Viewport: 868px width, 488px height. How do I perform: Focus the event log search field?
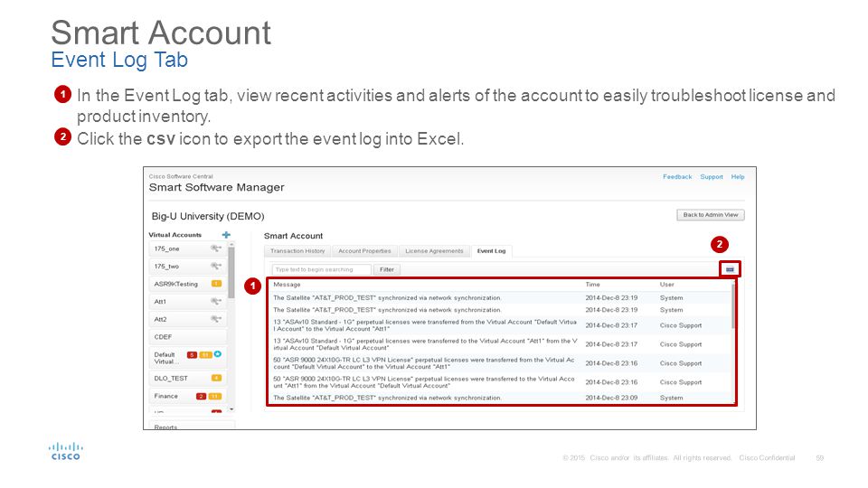(x=321, y=269)
